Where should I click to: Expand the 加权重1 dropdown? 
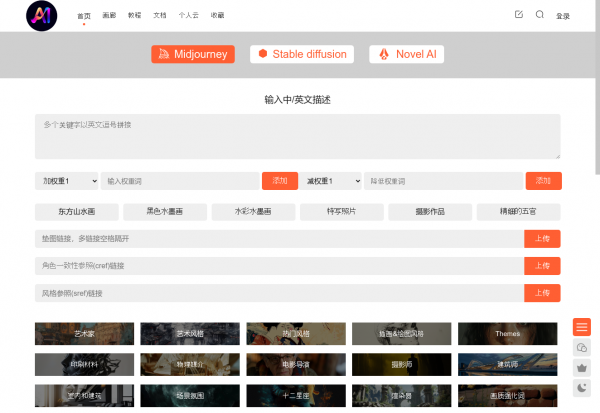(66, 181)
